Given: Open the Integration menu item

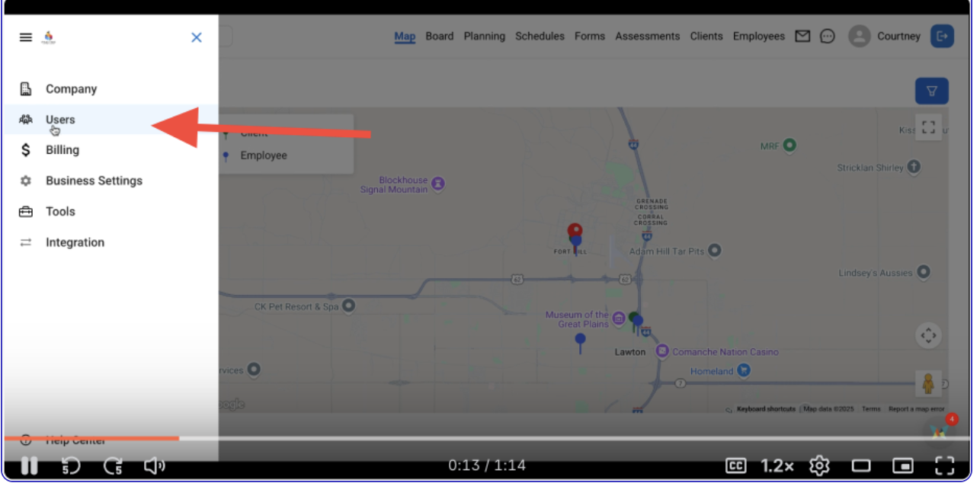Looking at the screenshot, I should click(x=75, y=242).
